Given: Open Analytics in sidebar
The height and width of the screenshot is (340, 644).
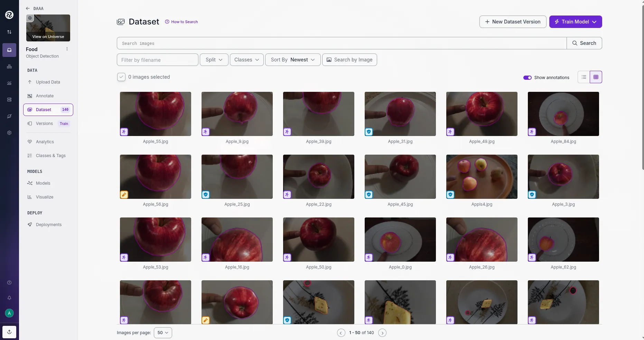Looking at the screenshot, I should pyautogui.click(x=48, y=142).
